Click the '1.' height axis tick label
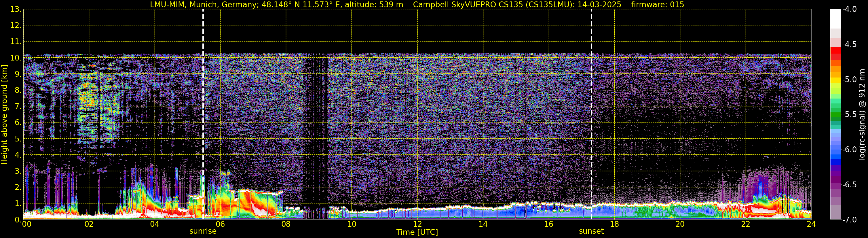 tap(18, 204)
